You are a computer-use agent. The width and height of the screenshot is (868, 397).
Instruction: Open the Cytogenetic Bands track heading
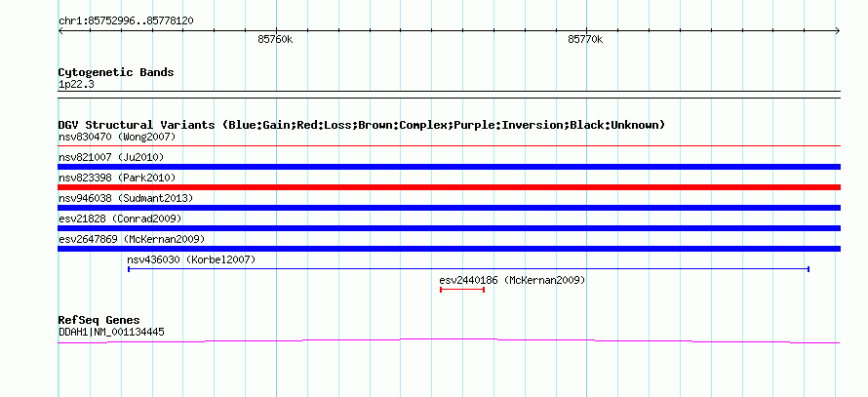click(116, 72)
